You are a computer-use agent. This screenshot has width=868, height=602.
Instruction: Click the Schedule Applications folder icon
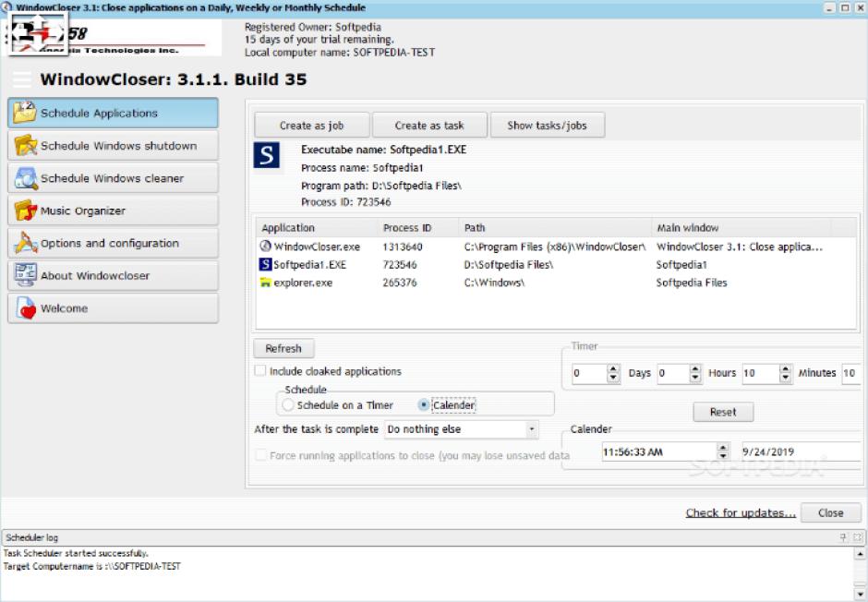25,113
